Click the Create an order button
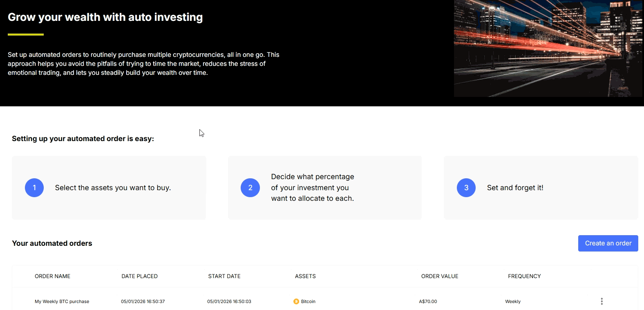 point(608,243)
